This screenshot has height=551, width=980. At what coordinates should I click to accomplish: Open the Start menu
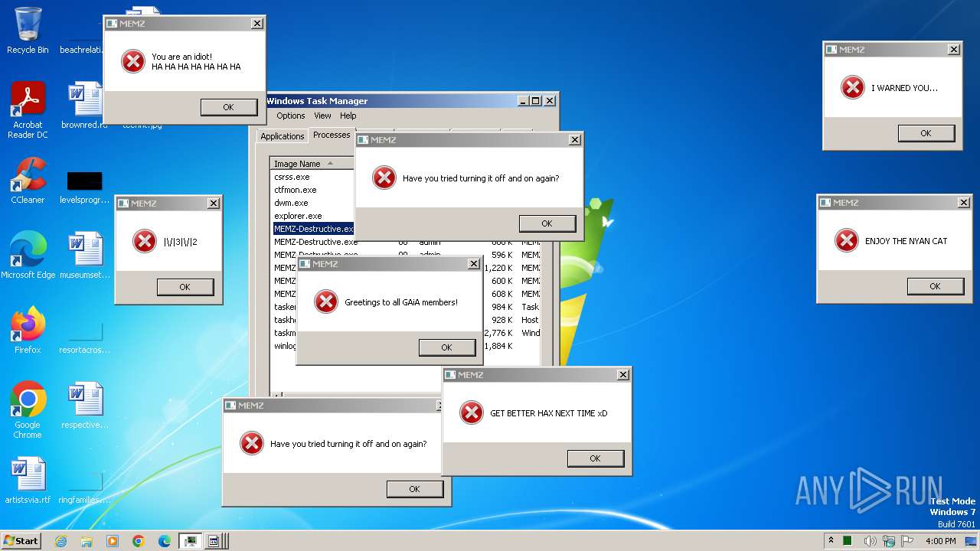click(x=21, y=541)
